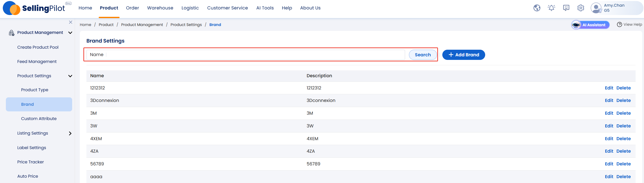Click the Amy.Chan user avatar
This screenshot has height=183, width=644.
[x=596, y=8]
